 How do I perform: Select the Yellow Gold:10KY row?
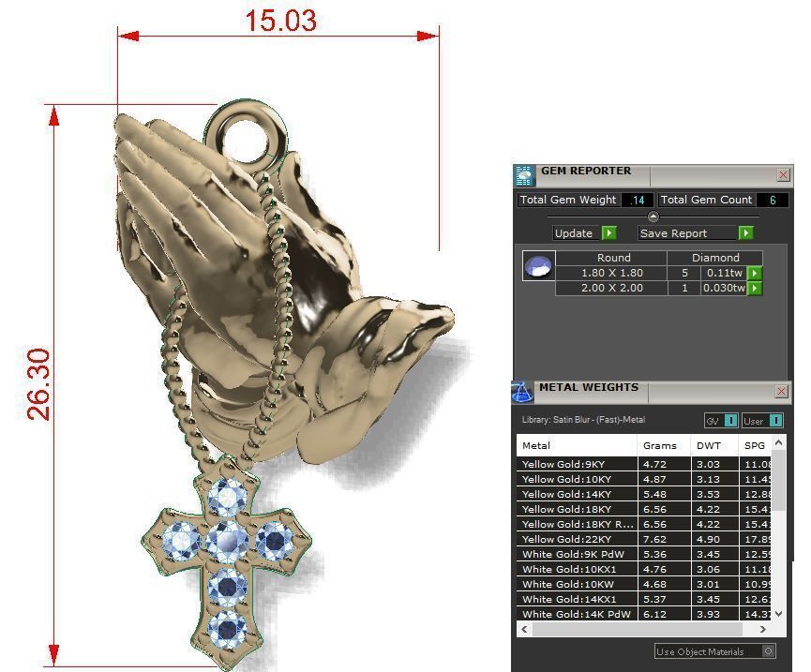643,479
